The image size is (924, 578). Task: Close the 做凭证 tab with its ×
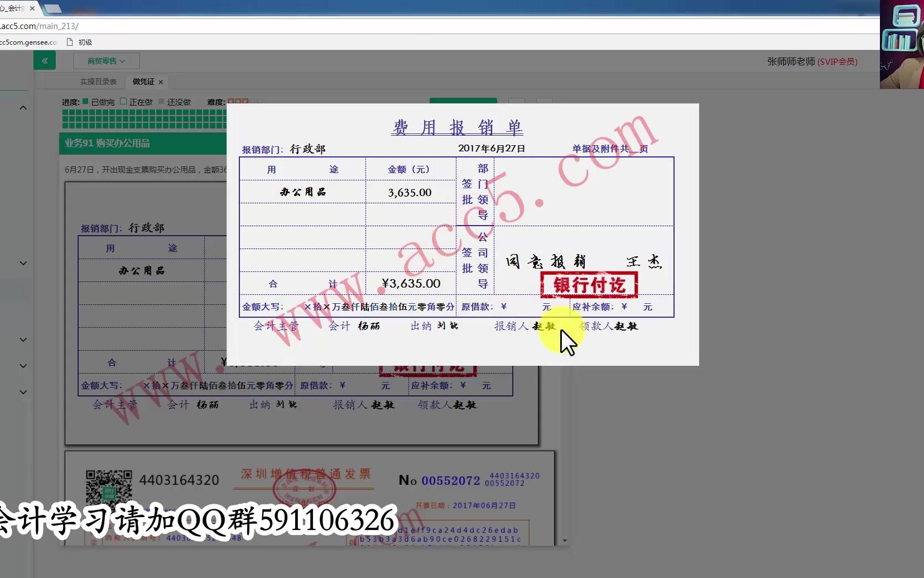click(x=161, y=82)
